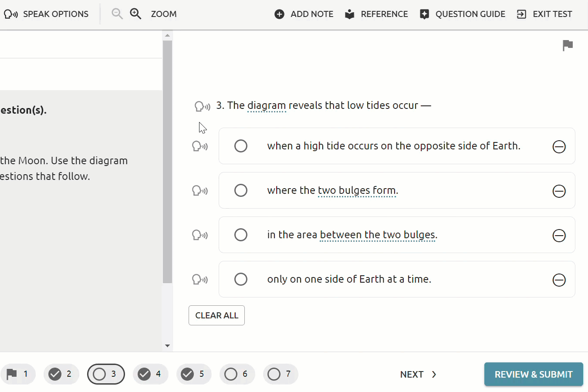
Task: Click the Add Note plus icon
Action: [x=279, y=14]
